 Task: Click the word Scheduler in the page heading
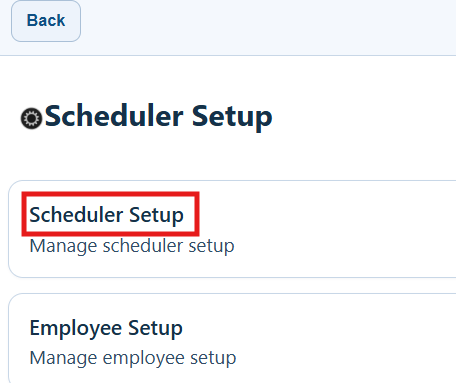pos(114,115)
